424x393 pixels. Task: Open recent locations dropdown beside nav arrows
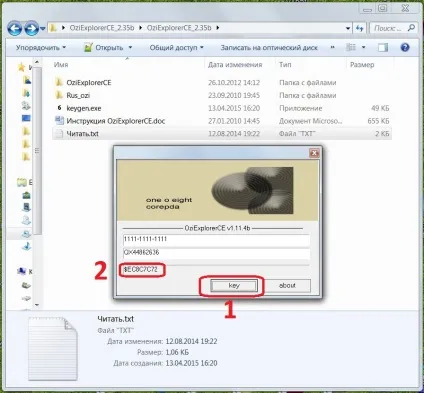[x=43, y=29]
